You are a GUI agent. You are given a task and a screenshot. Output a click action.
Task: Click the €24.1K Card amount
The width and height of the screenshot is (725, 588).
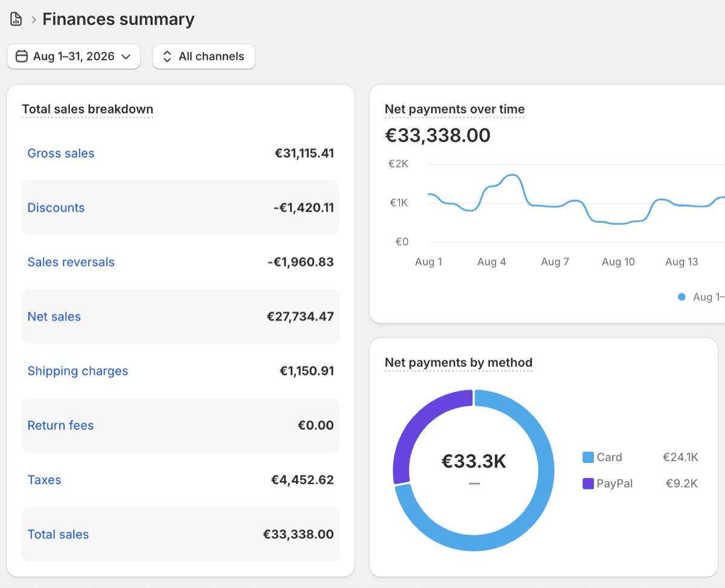680,457
